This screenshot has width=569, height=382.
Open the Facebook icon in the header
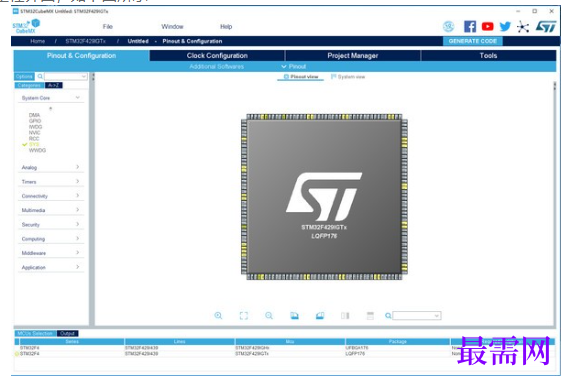(x=470, y=26)
